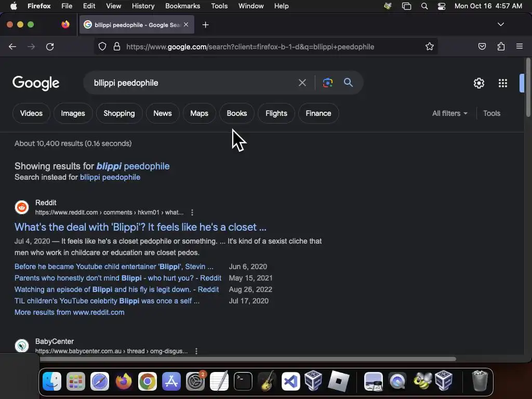
Task: Filter results by News
Action: click(163, 113)
